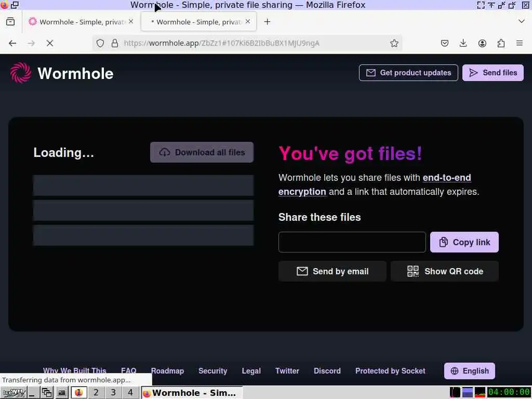Switch to workspace 4 in taskbar
The image size is (532, 399).
pyautogui.click(x=130, y=393)
